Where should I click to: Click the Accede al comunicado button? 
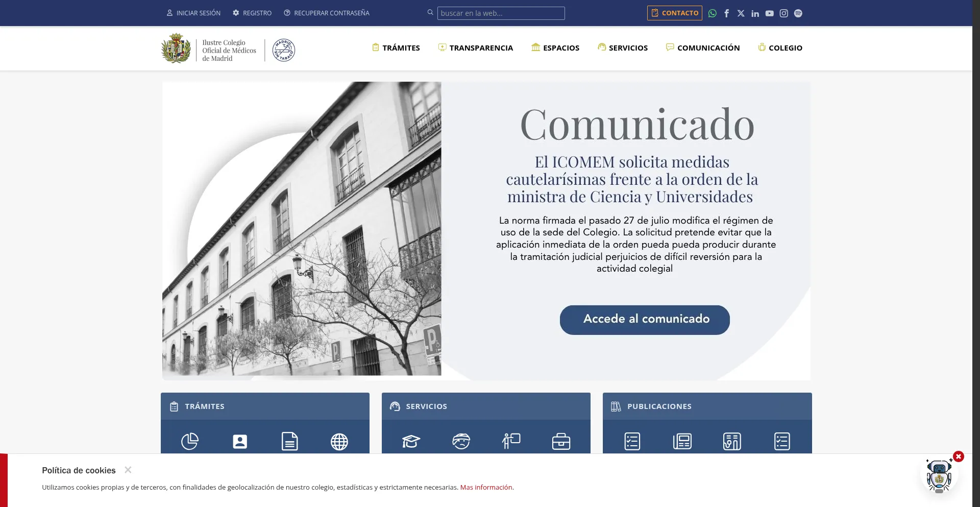click(x=645, y=320)
